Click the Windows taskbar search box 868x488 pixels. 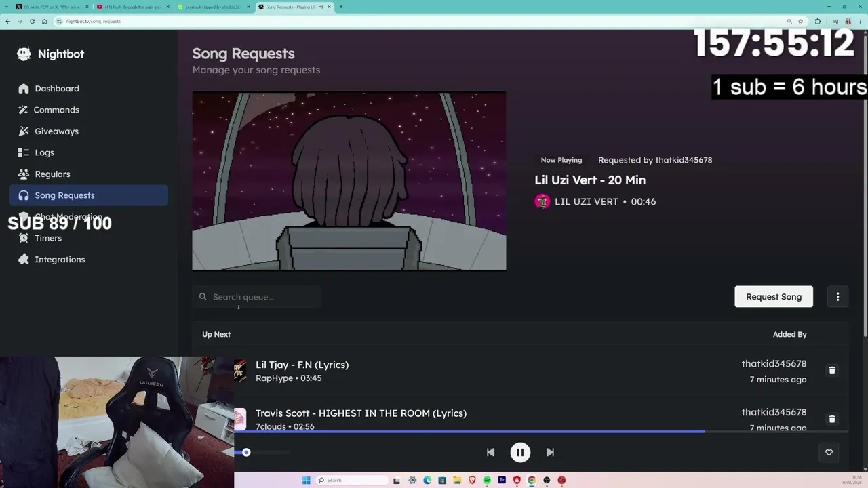[x=351, y=481]
